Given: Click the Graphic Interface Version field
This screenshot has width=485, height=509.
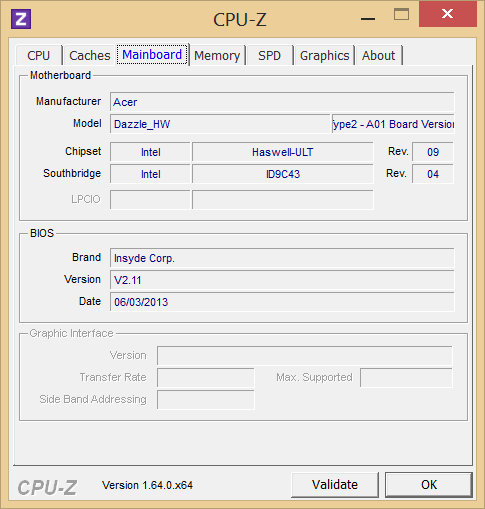Looking at the screenshot, I should pyautogui.click(x=305, y=356).
